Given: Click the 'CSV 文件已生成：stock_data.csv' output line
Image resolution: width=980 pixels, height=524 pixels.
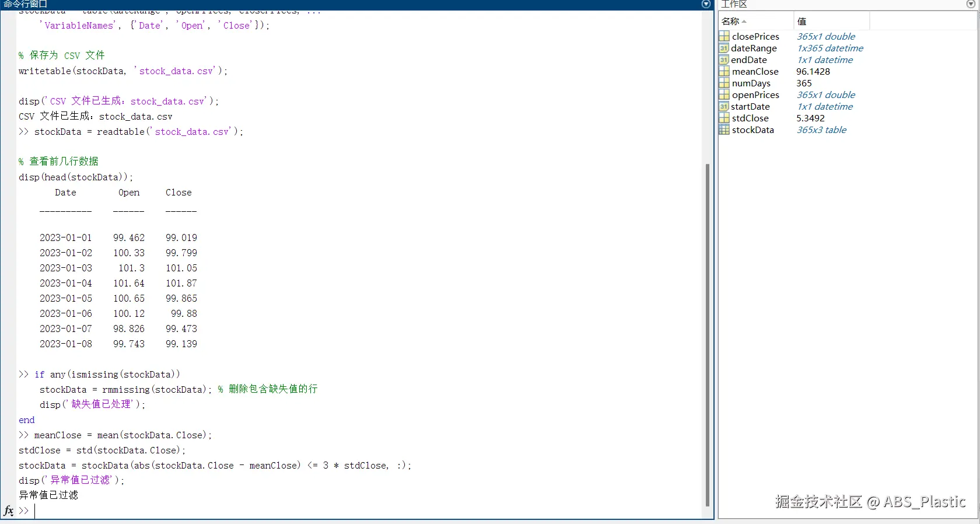Looking at the screenshot, I should click(x=96, y=116).
